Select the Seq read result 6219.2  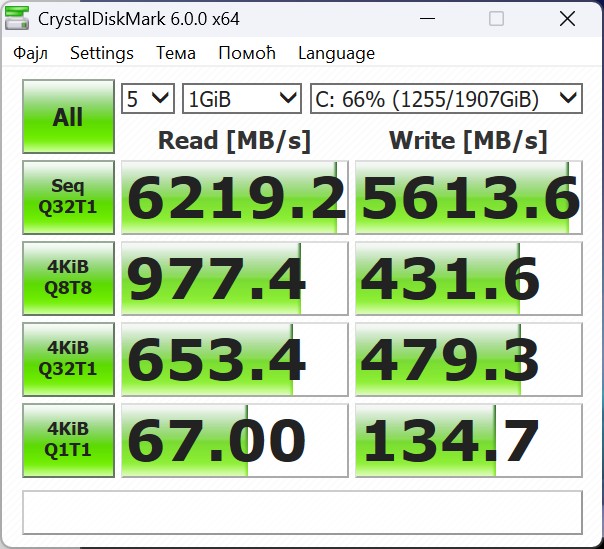pyautogui.click(x=235, y=197)
